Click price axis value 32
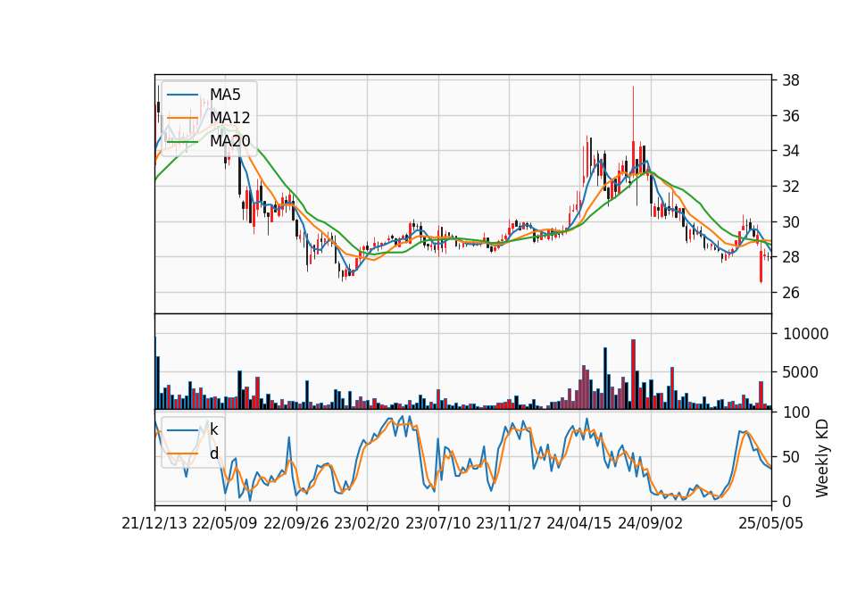857x616 pixels. point(791,187)
